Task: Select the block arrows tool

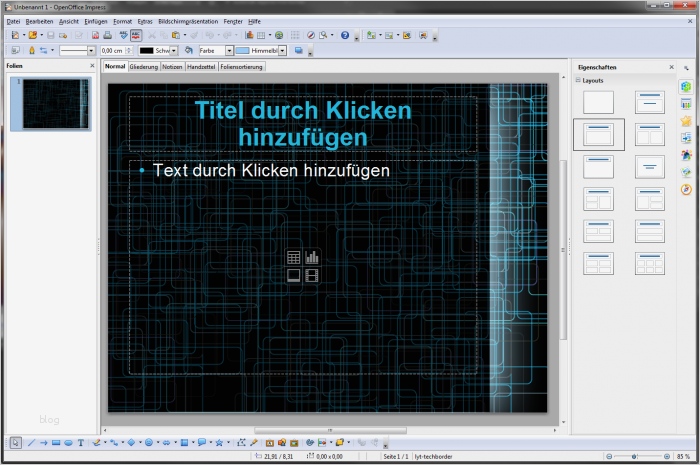Action: pyautogui.click(x=166, y=443)
